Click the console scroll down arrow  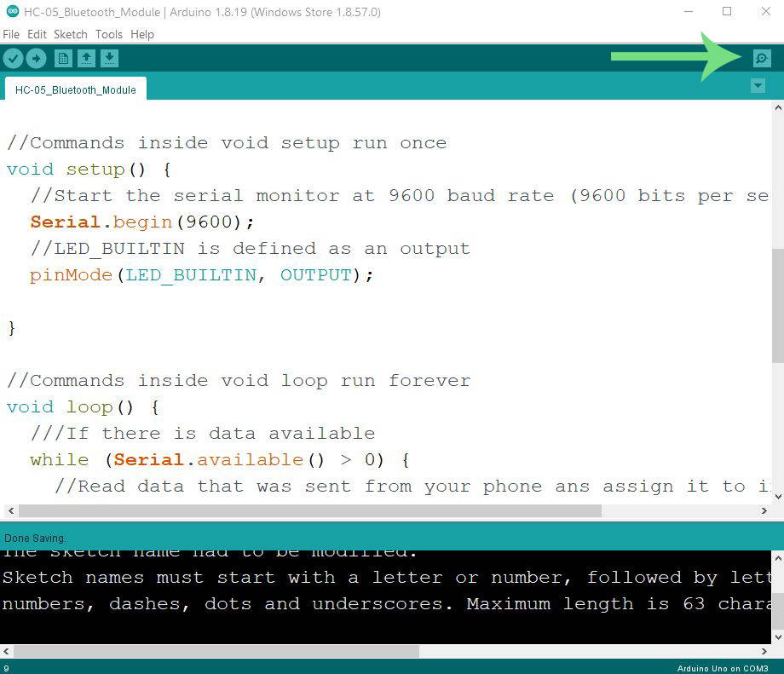coord(777,637)
